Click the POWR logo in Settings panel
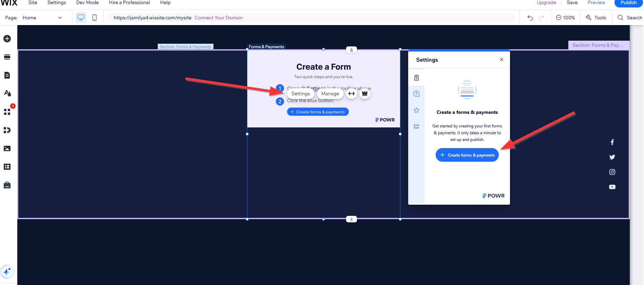The image size is (644, 285). (x=494, y=196)
